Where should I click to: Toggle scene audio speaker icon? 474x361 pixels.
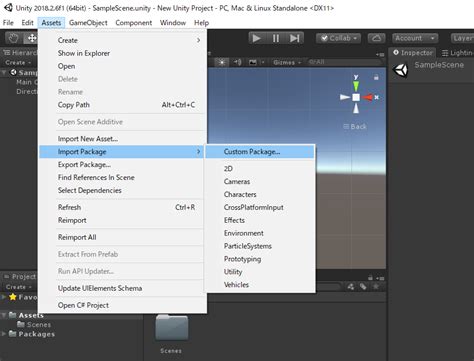(x=237, y=62)
